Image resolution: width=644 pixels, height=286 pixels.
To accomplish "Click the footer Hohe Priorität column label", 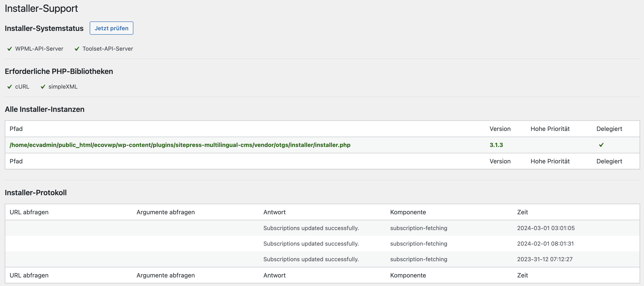I will click(550, 161).
